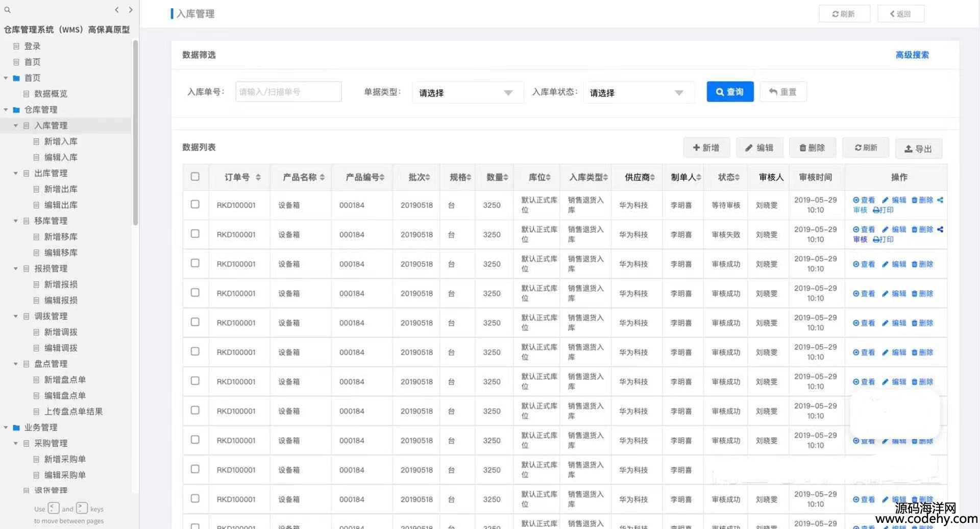Image resolution: width=980 pixels, height=529 pixels.
Task: Click the sidebar vertical scrollbar
Action: [x=135, y=133]
